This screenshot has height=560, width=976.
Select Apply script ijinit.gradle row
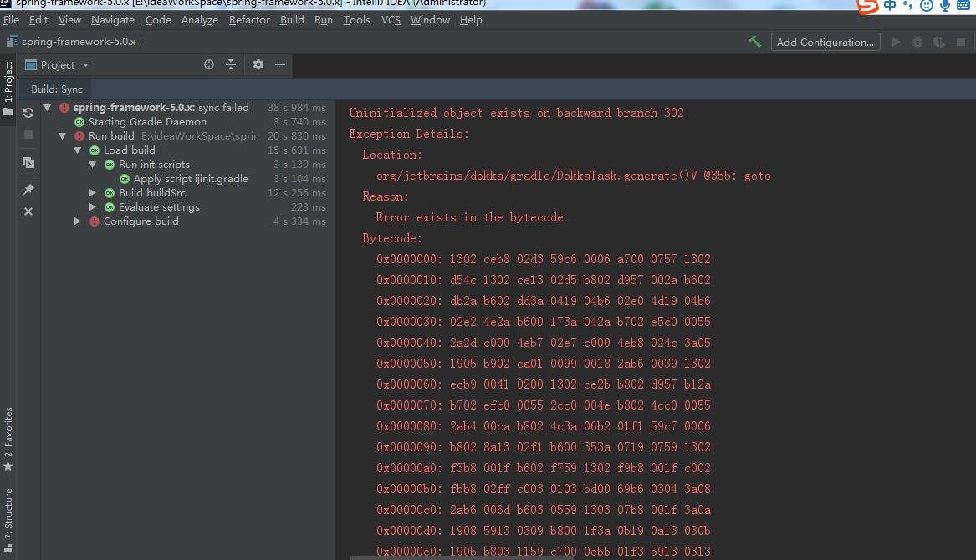click(187, 179)
